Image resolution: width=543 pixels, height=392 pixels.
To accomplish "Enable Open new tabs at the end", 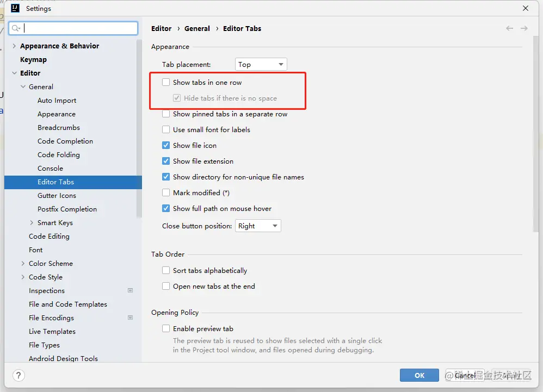I will pos(166,286).
